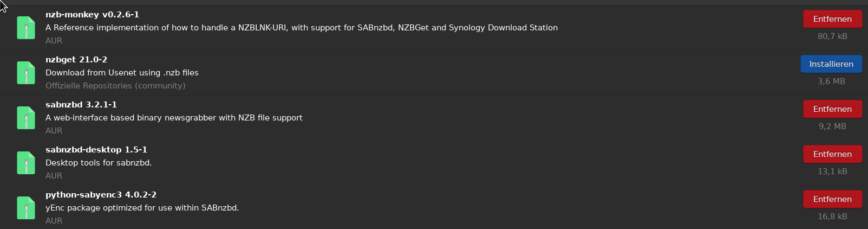868x229 pixels.
Task: Click the "Offizielle Repositories (community)" label
Action: tap(115, 86)
